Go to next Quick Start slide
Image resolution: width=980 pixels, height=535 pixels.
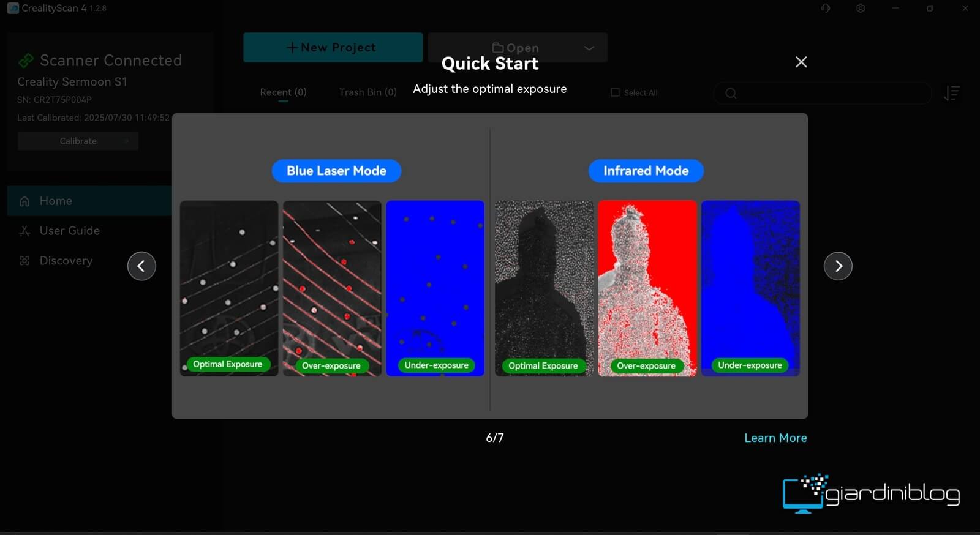(838, 266)
